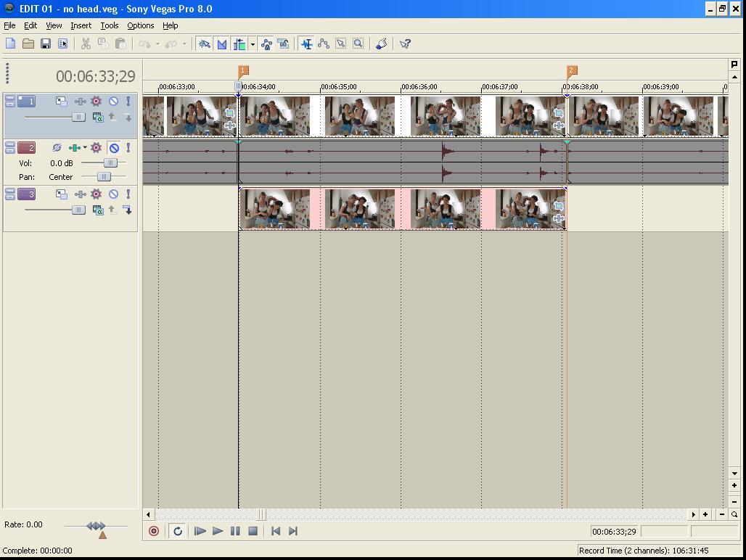Click the Open project folder icon
Screen dimensions: 746x560
[x=28, y=44]
